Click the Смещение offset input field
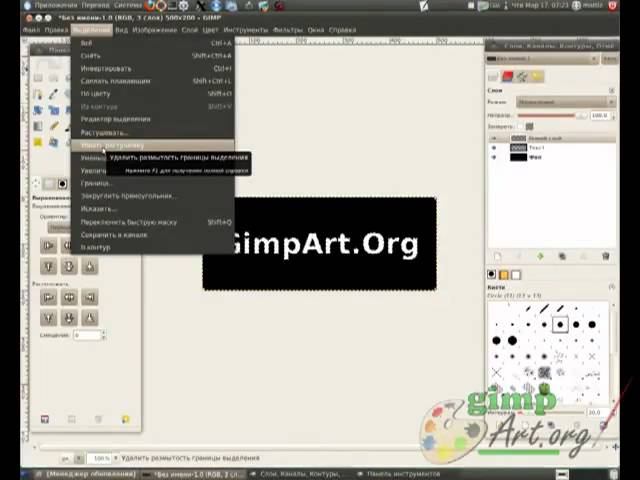The width and height of the screenshot is (640, 480). click(87, 335)
